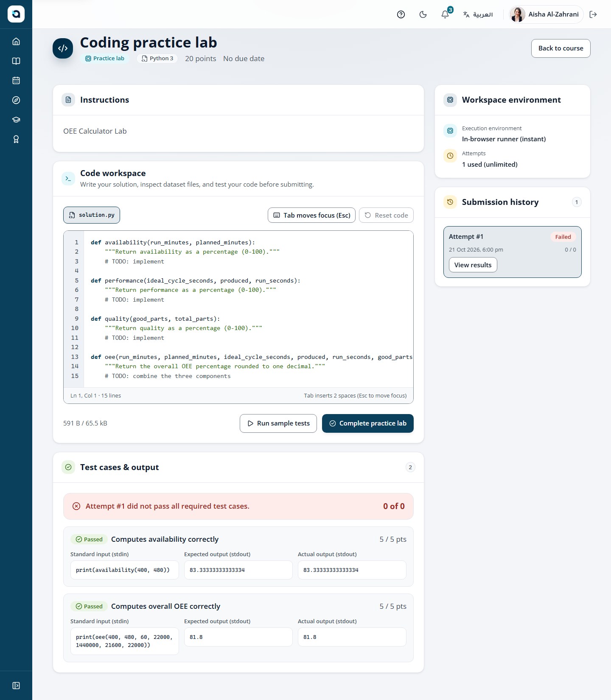Click Back to course button

[x=561, y=48]
